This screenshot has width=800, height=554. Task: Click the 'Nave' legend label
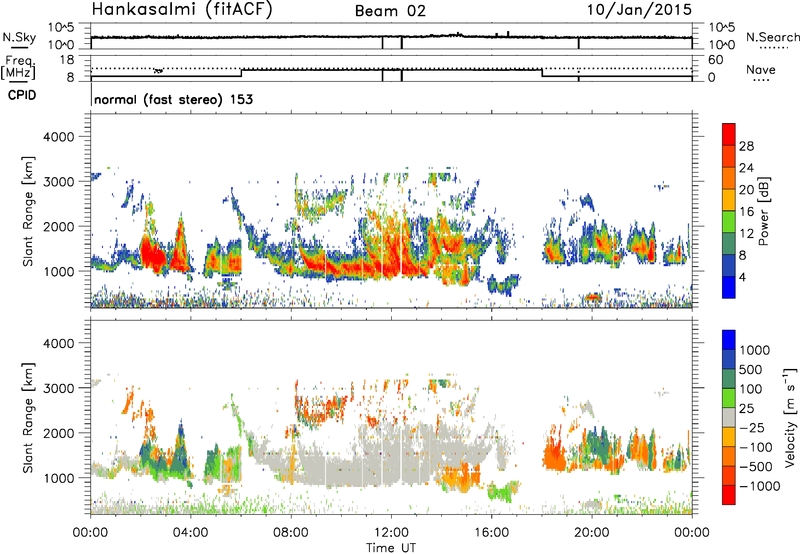(761, 69)
